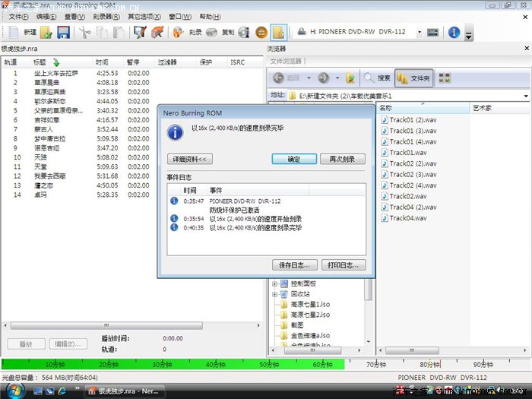Open the 其它选项(X) menu
This screenshot has width=532, height=399.
[x=144, y=17]
